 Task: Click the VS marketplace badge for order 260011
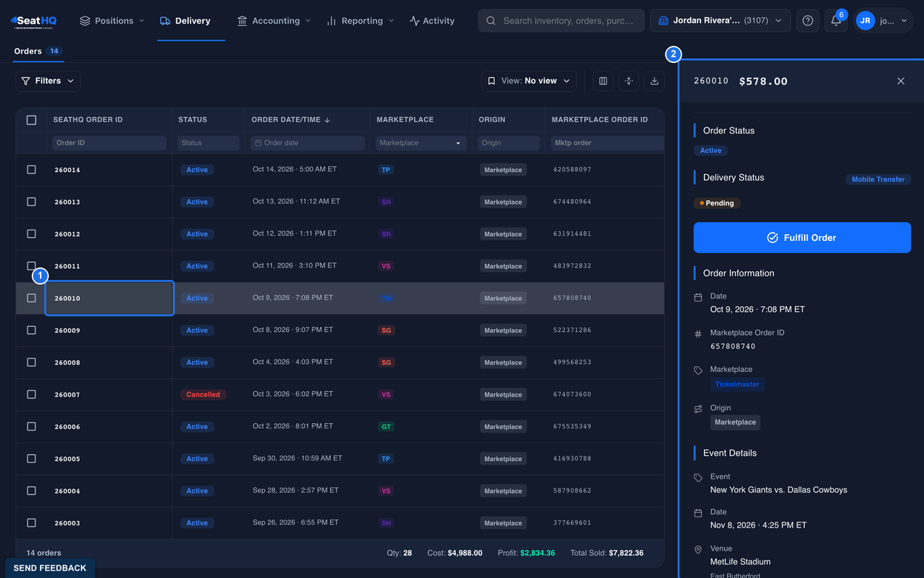click(x=386, y=266)
